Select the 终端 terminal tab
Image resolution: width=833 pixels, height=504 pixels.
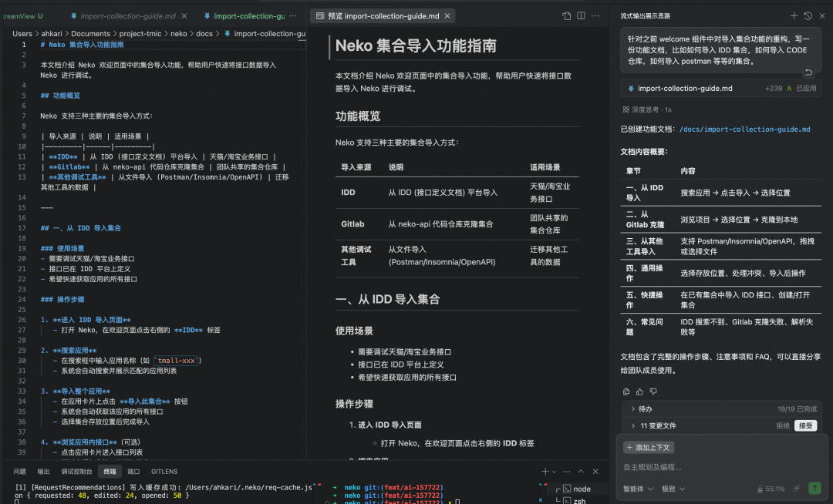[x=110, y=471]
